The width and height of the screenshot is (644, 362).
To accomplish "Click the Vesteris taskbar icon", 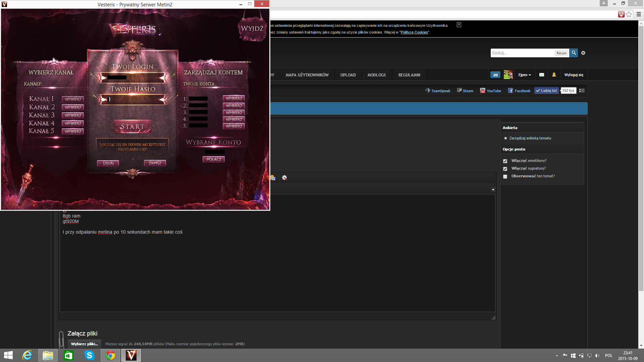I will pos(131,355).
